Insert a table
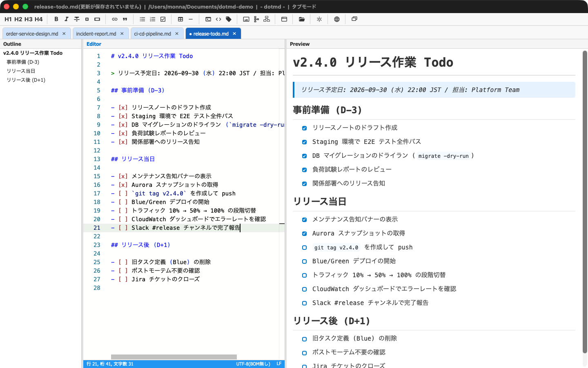 coord(180,19)
